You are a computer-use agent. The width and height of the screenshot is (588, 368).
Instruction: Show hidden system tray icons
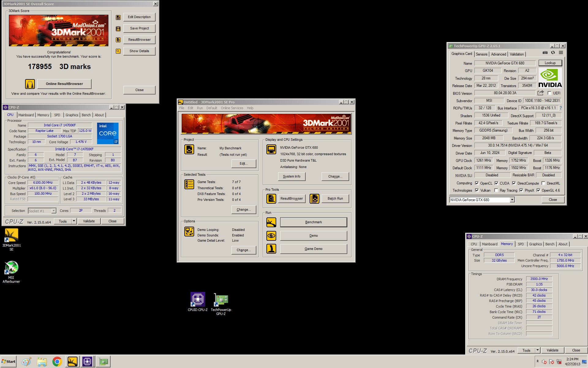tap(537, 361)
